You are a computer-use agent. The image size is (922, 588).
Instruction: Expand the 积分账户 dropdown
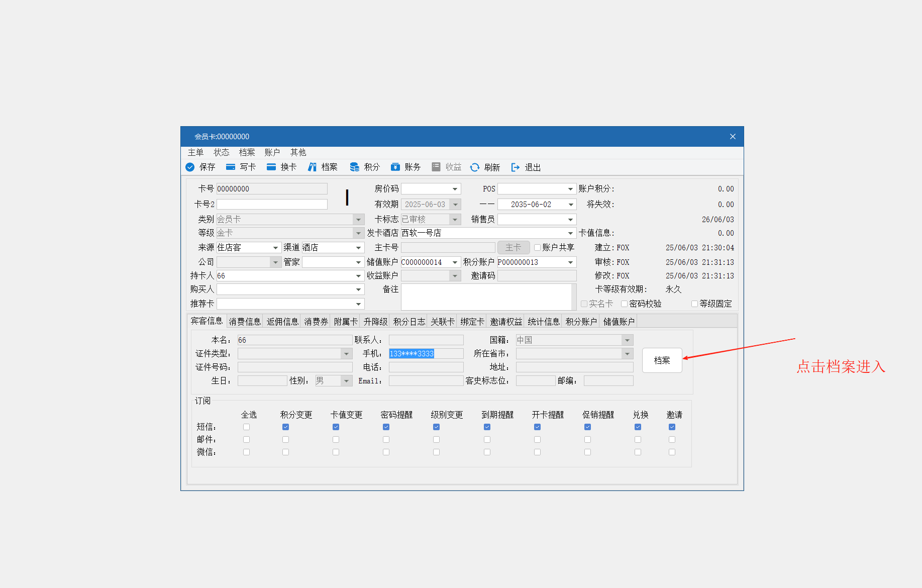click(x=570, y=262)
